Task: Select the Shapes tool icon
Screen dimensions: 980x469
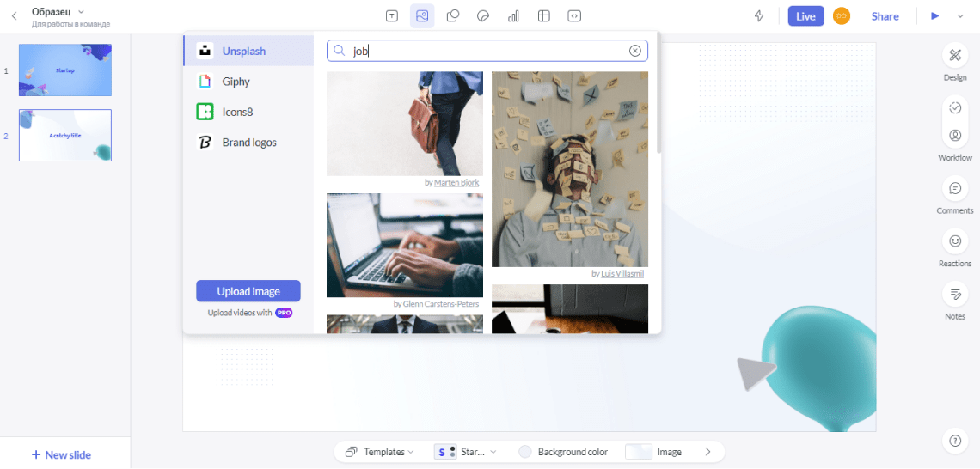Action: [453, 16]
